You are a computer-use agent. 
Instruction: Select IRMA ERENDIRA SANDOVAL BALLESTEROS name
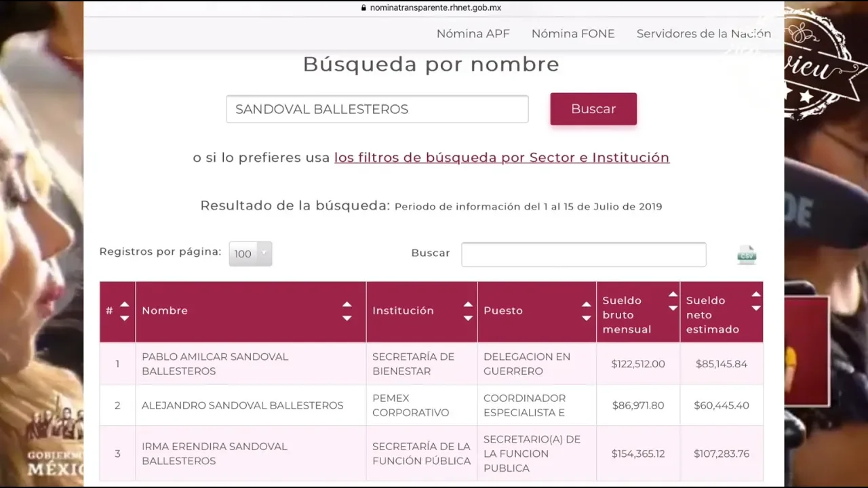pos(214,453)
